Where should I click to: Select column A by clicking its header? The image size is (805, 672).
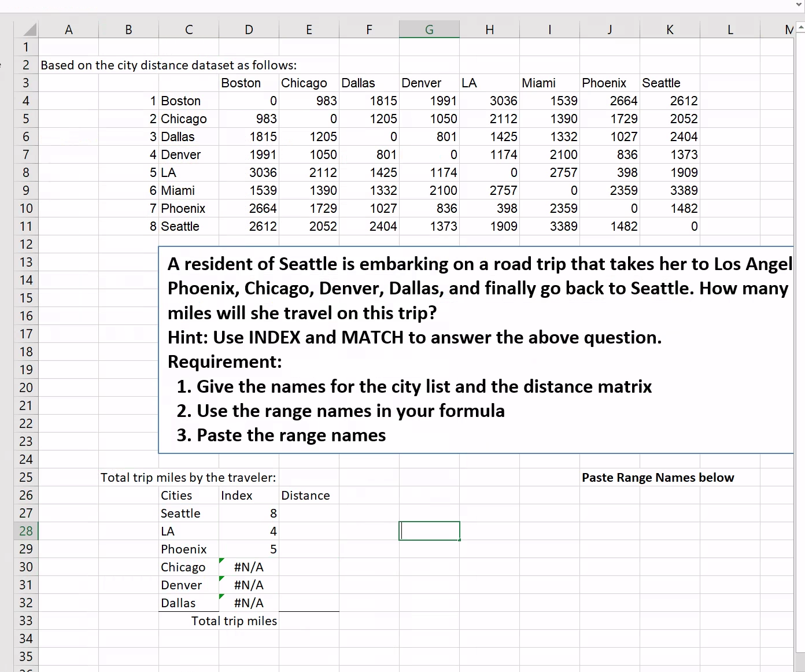[x=68, y=29]
